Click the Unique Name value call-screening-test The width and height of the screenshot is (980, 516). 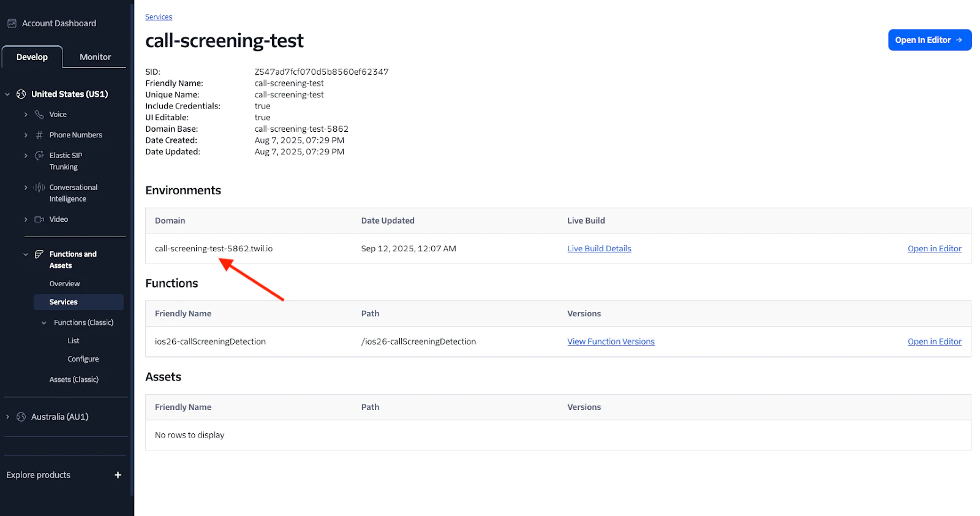289,95
